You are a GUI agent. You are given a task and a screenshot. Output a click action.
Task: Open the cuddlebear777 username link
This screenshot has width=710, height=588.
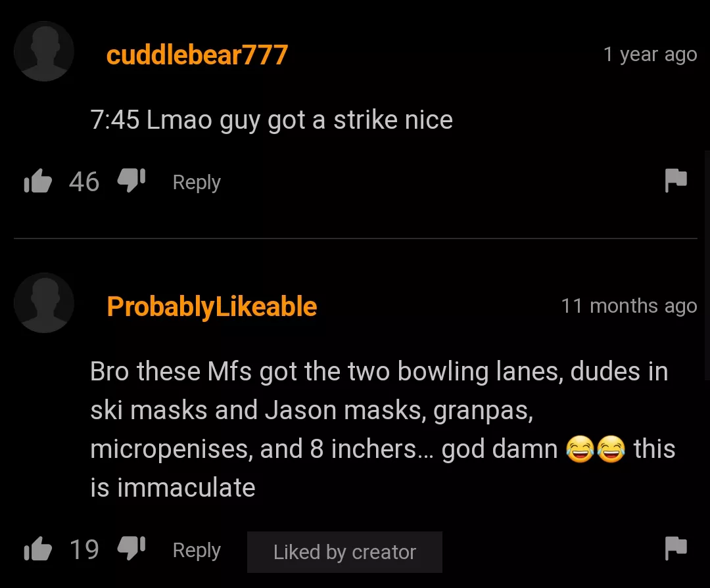197,55
